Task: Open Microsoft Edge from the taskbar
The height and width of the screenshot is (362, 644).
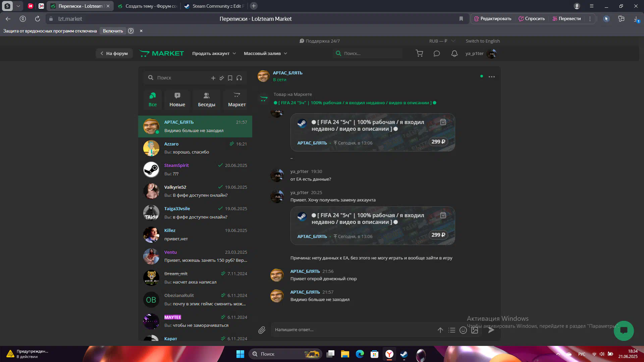Action: tap(360, 354)
